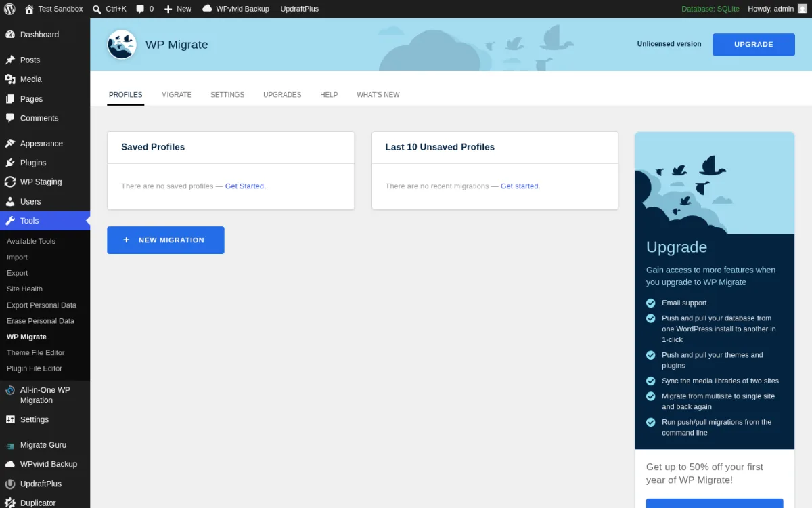Open Import submenu item

click(17, 257)
